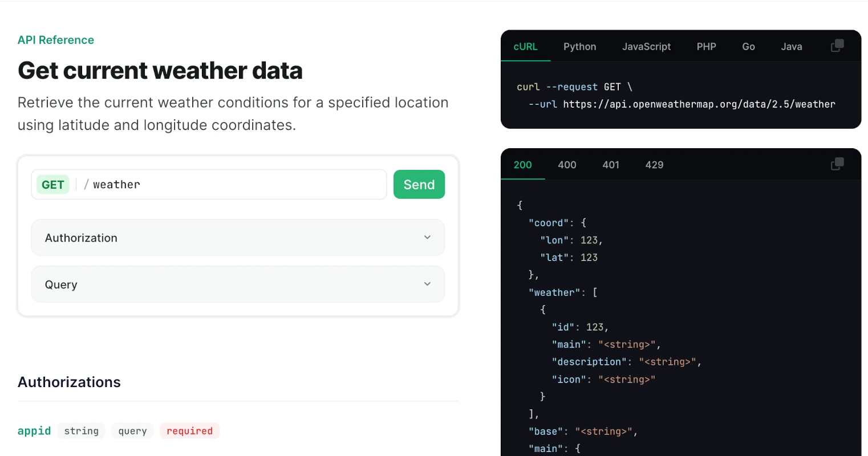Open the Java code sample tab
The image size is (868, 456).
tap(791, 47)
